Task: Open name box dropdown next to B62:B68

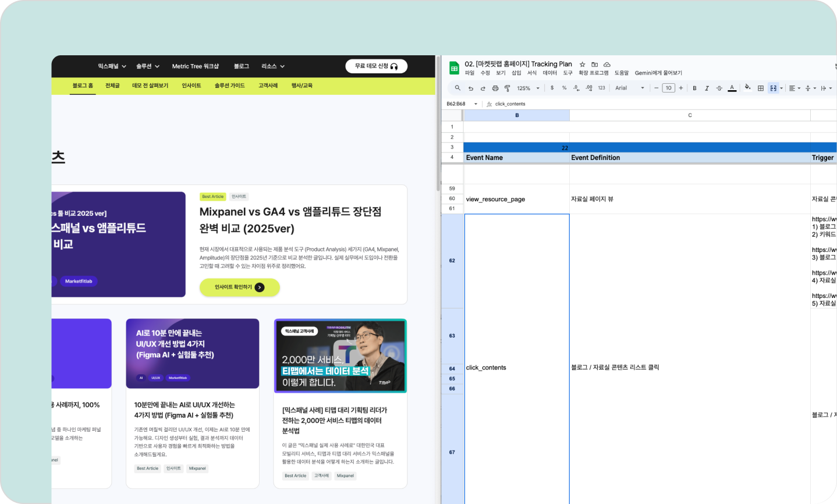Action: [x=476, y=104]
